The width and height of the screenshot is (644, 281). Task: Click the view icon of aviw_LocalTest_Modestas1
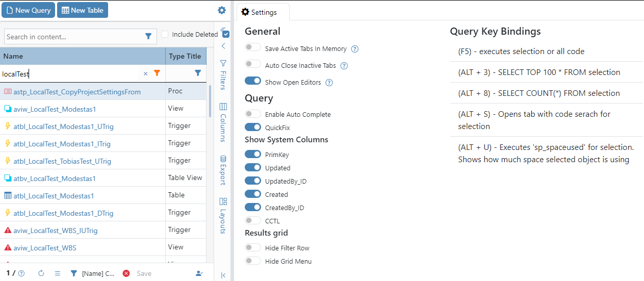click(8, 109)
